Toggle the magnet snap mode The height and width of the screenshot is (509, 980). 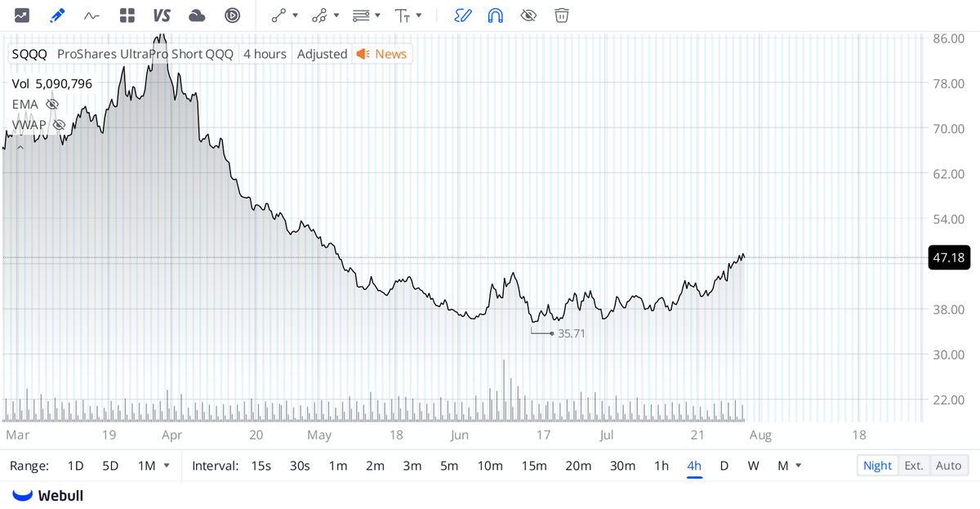495,15
